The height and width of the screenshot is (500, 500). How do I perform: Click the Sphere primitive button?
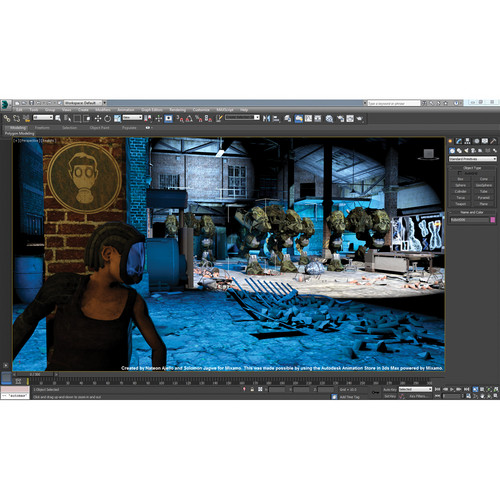[x=461, y=185]
